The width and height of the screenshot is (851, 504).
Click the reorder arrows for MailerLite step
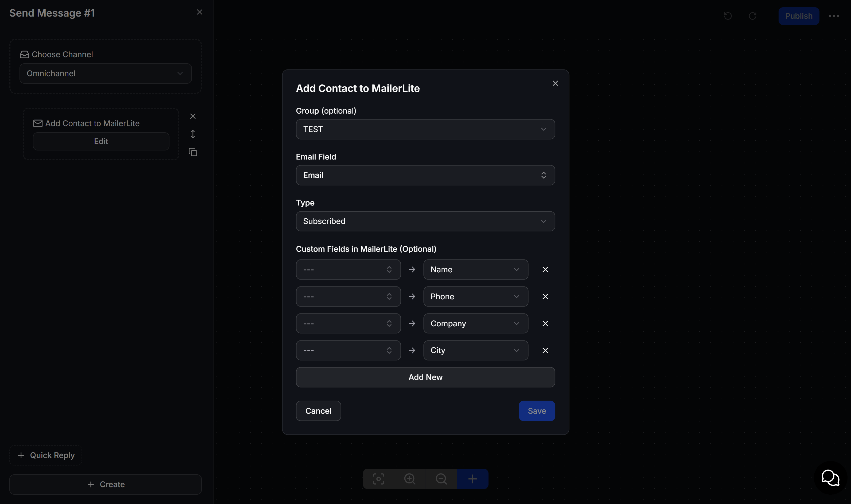pos(193,134)
